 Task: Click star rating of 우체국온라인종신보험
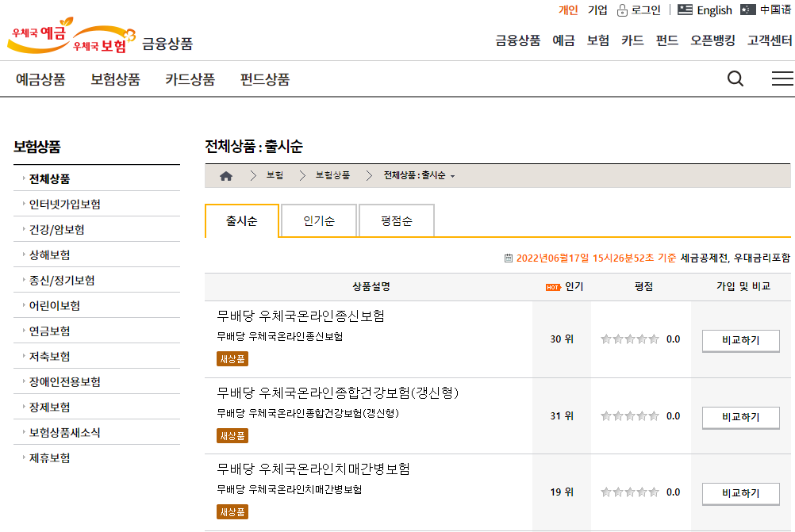[x=630, y=339]
